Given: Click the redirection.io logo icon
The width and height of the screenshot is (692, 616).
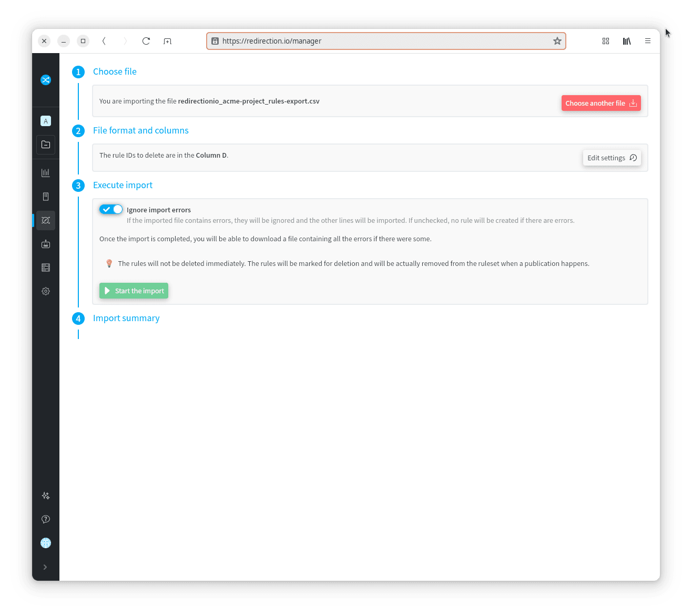Looking at the screenshot, I should [46, 80].
